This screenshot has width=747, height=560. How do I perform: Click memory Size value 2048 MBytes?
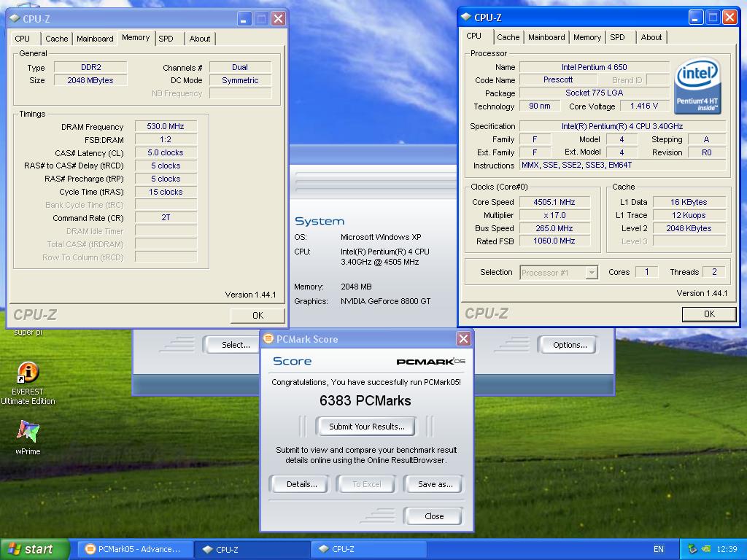click(90, 80)
